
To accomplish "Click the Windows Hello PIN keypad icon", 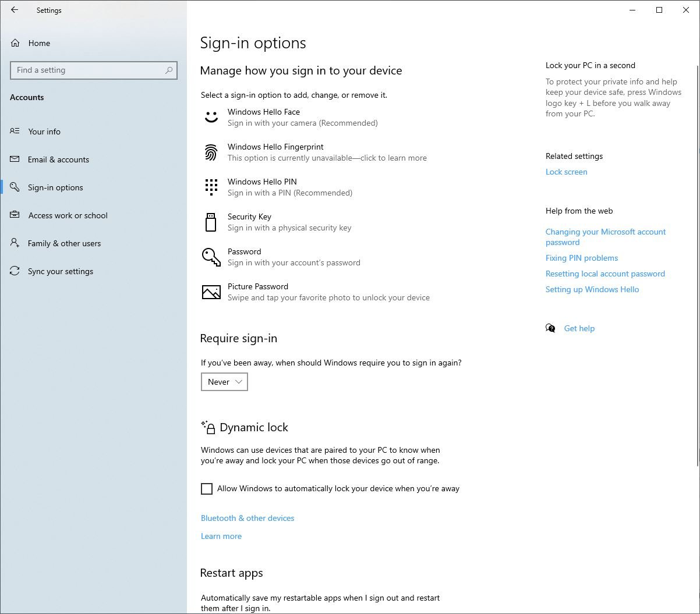I will tap(211, 187).
